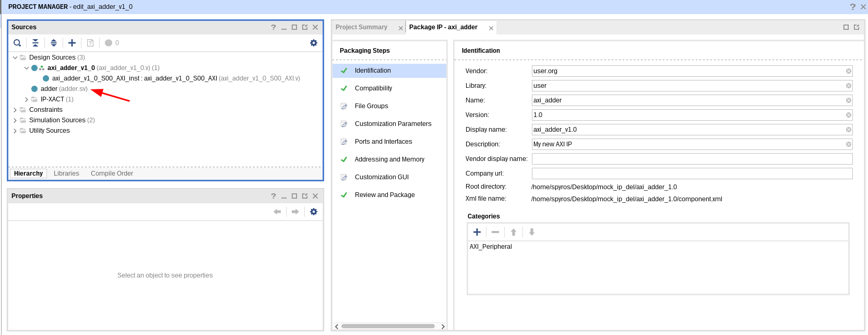
Task: Switch to the Compile Order tab
Action: (112, 174)
